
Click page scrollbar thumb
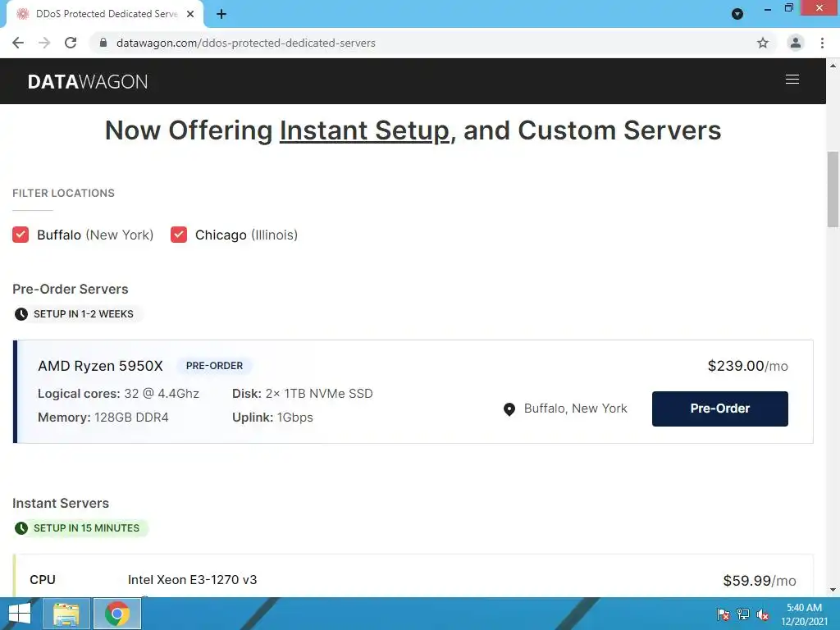pyautogui.click(x=833, y=189)
